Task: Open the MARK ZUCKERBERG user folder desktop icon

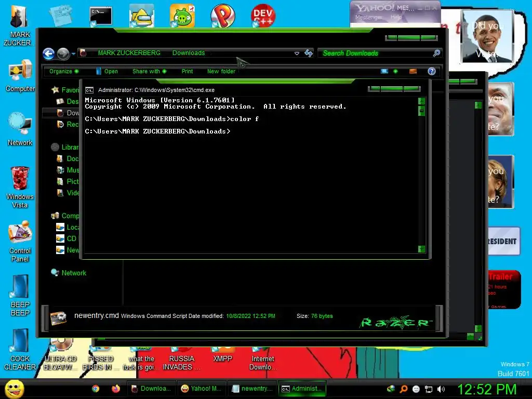Action: [19, 25]
